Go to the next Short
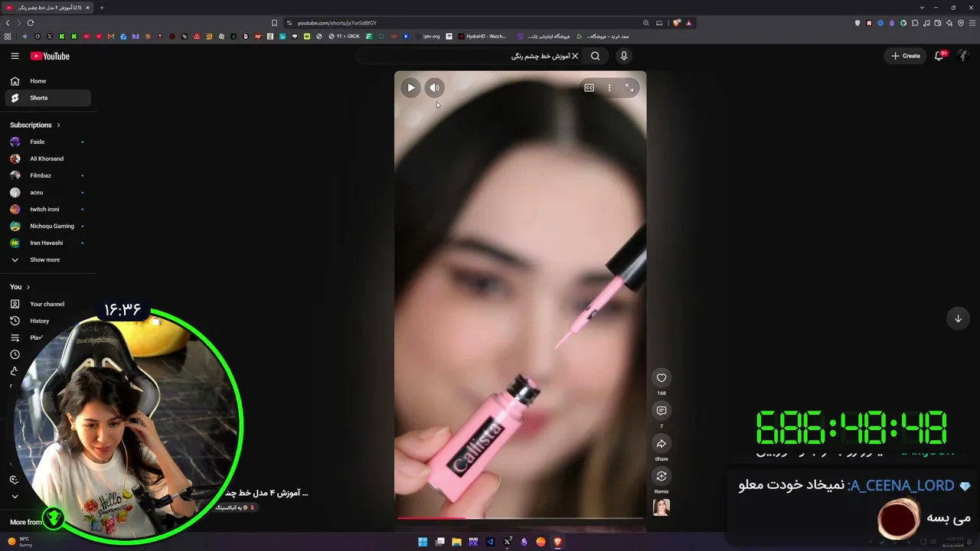 pyautogui.click(x=958, y=318)
